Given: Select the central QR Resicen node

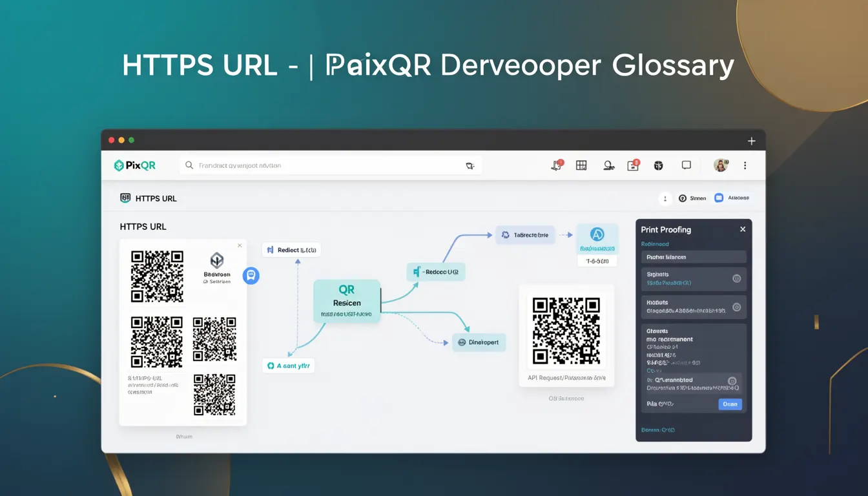Looking at the screenshot, I should coord(347,301).
